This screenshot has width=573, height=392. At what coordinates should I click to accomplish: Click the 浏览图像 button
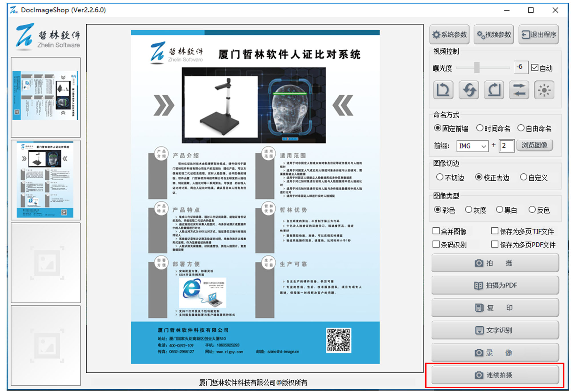(534, 145)
